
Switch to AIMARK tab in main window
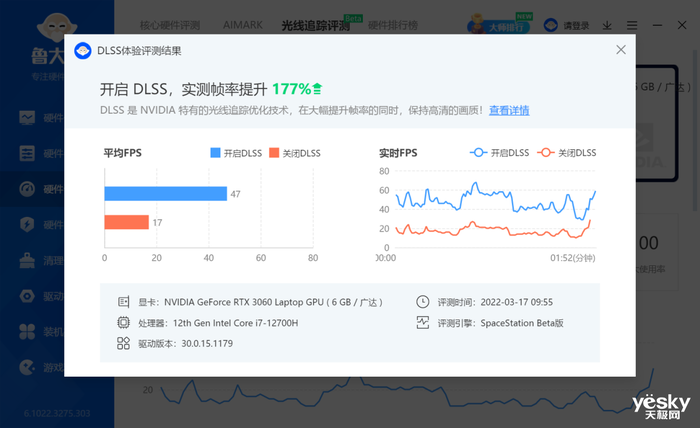pyautogui.click(x=242, y=25)
